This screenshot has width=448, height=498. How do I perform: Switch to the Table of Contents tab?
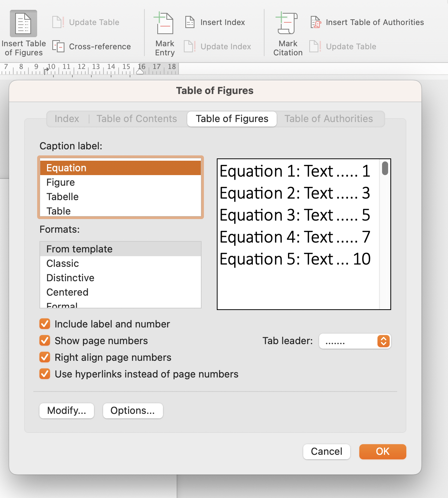click(x=136, y=119)
